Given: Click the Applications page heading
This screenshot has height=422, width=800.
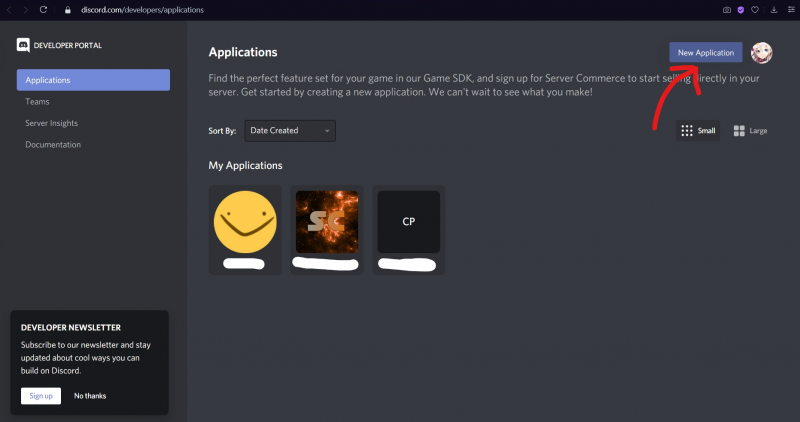Looking at the screenshot, I should [243, 52].
